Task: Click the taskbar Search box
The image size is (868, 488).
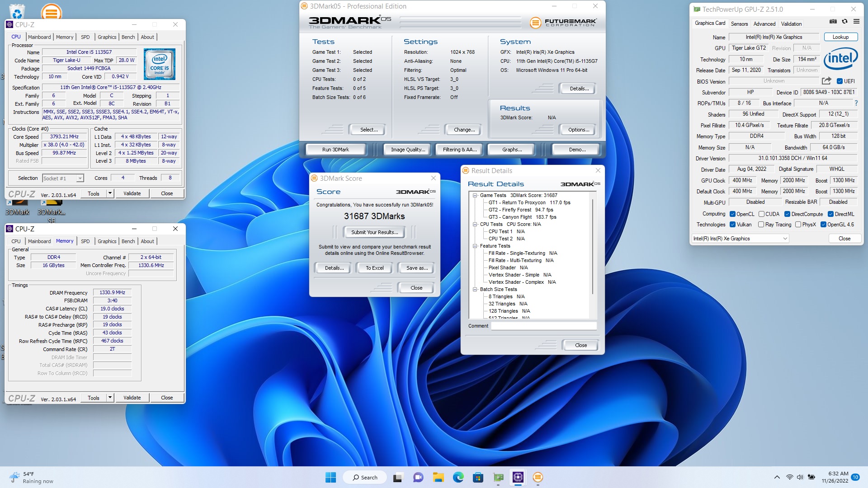Action: 364,477
